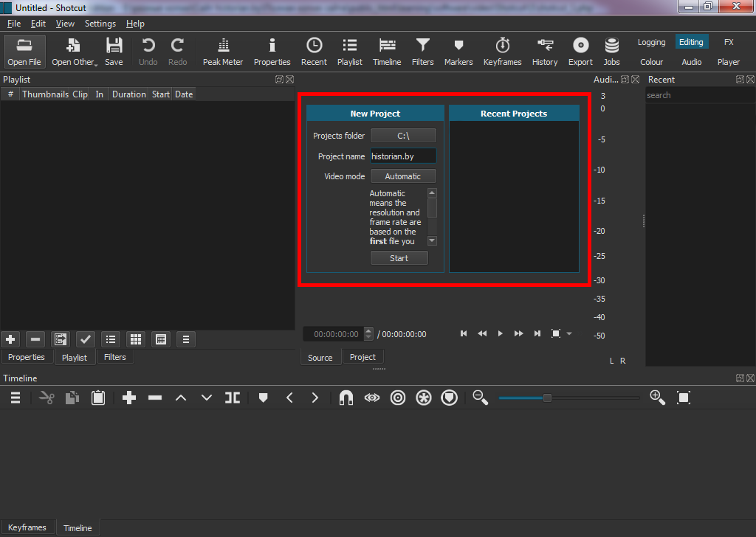Toggle scrub while dragging eye icon
Viewport: 756px width, 537px height.
click(x=371, y=398)
